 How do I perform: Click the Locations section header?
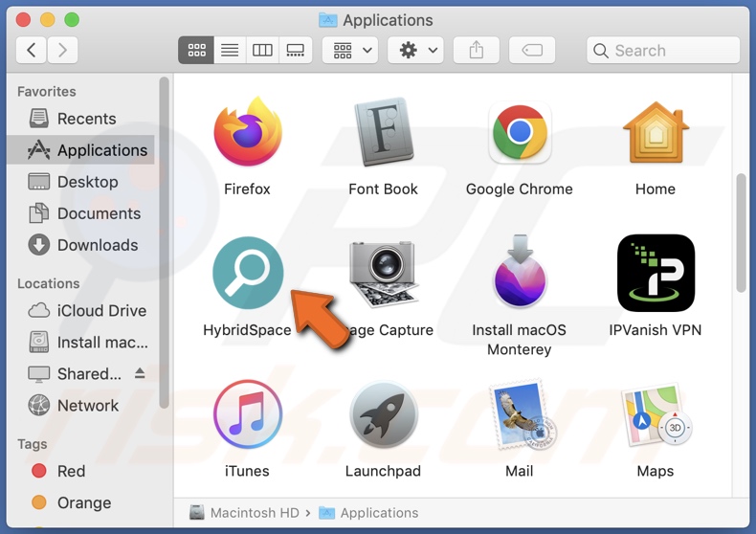[49, 283]
